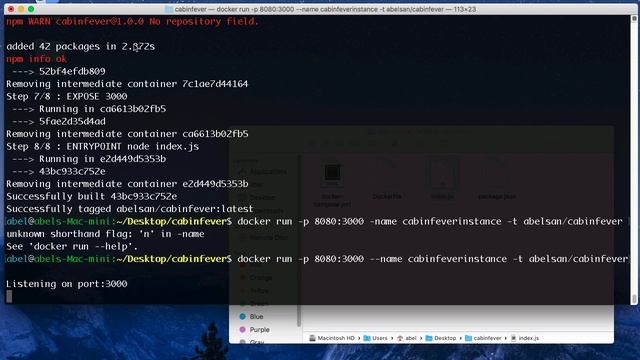
Task: Click '---> 52bf4efdb809' hash line
Action: pyautogui.click(x=58, y=71)
